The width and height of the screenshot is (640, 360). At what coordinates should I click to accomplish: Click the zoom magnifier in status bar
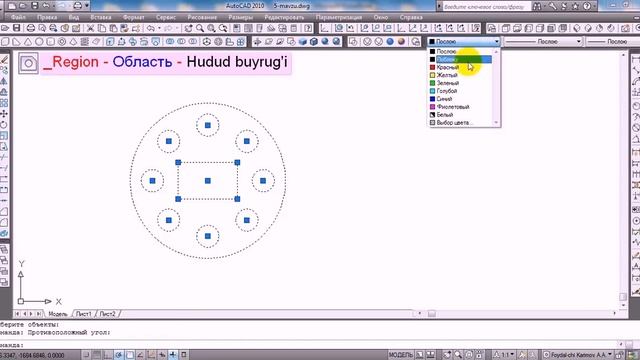[458, 355]
